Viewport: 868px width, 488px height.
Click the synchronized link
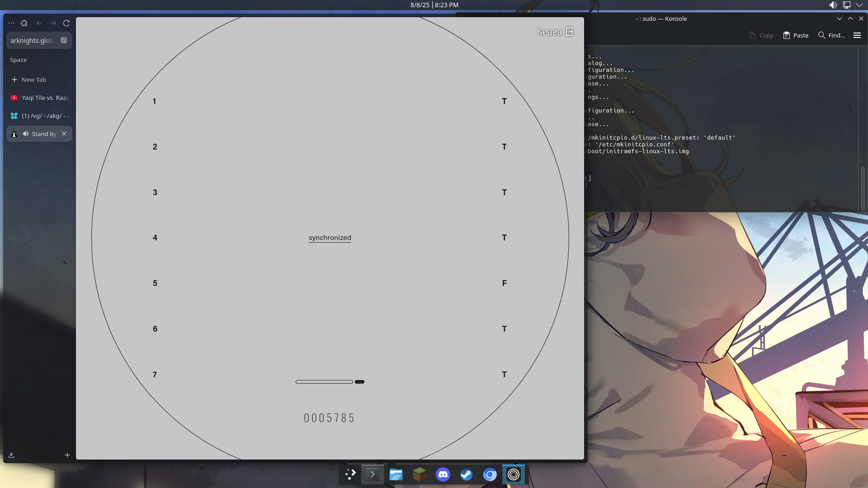click(x=330, y=238)
